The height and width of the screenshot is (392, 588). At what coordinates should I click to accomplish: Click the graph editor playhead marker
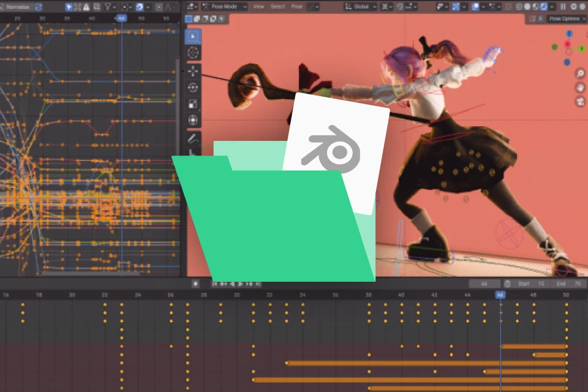click(121, 18)
